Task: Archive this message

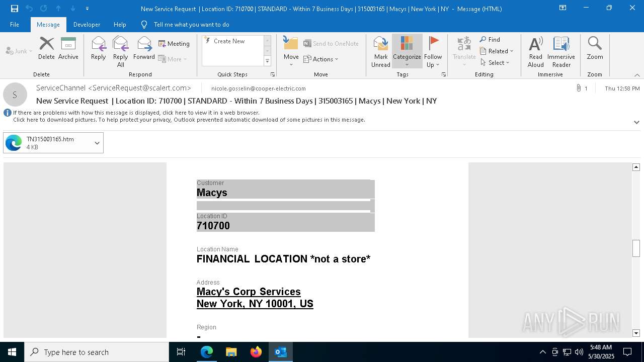Action: (x=68, y=48)
